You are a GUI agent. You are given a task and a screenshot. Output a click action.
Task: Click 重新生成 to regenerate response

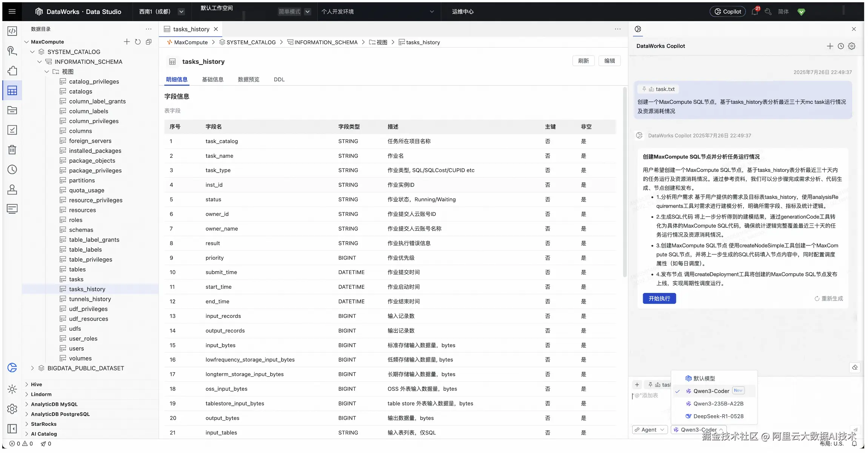click(829, 298)
